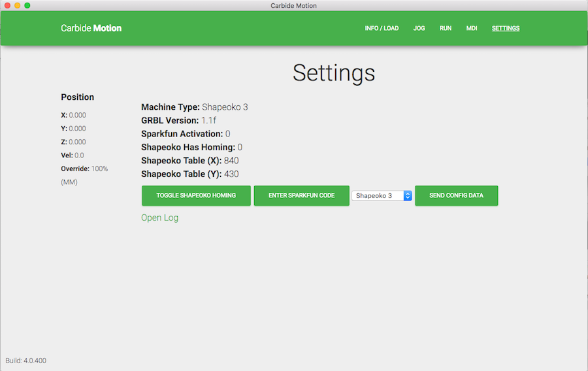Click the Machine Type: Shapeoko 3 text
Image resolution: width=588 pixels, height=371 pixels.
[x=195, y=107]
